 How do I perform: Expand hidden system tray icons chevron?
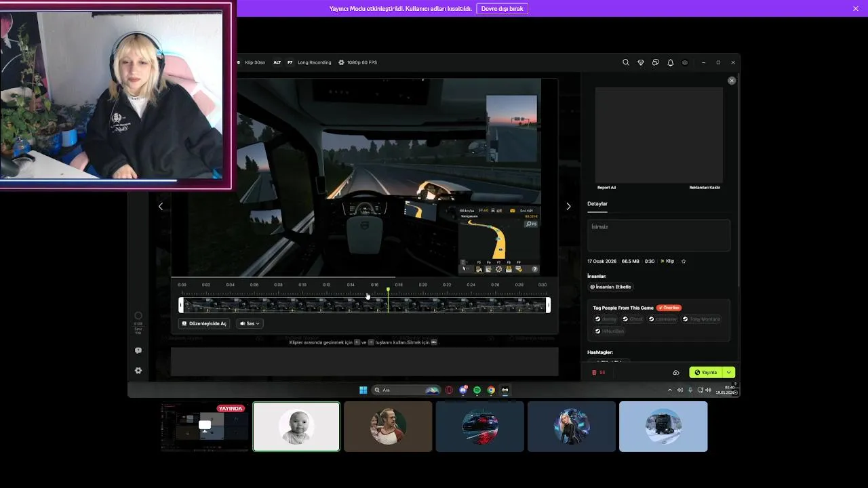click(670, 390)
